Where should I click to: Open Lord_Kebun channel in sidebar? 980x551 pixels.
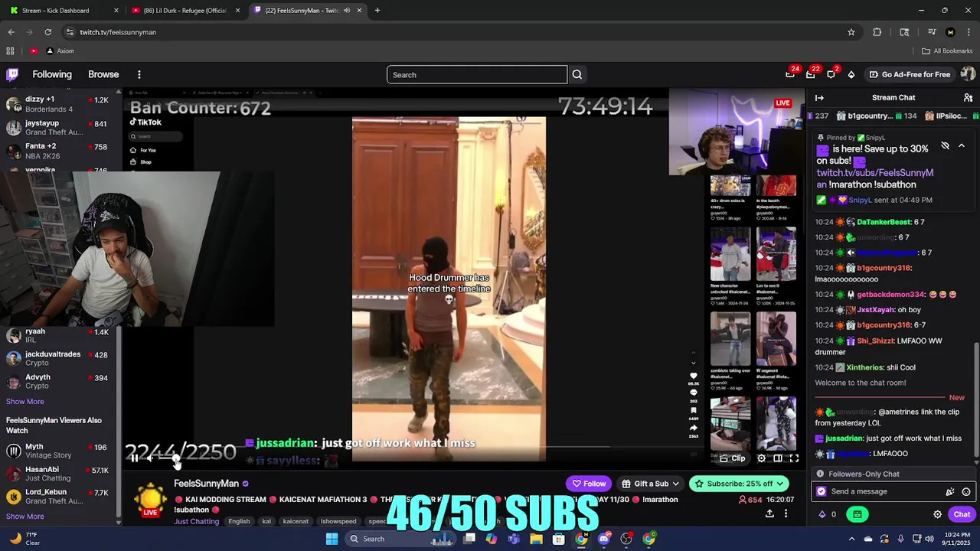coord(58,497)
